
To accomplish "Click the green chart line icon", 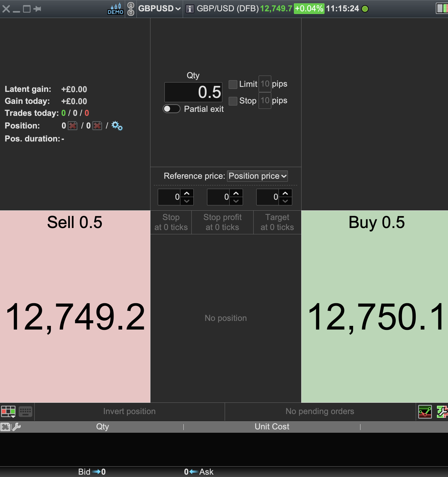I will [425, 412].
